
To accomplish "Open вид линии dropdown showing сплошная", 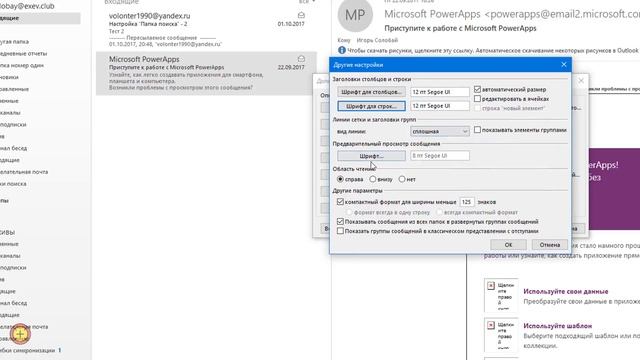I will point(440,131).
